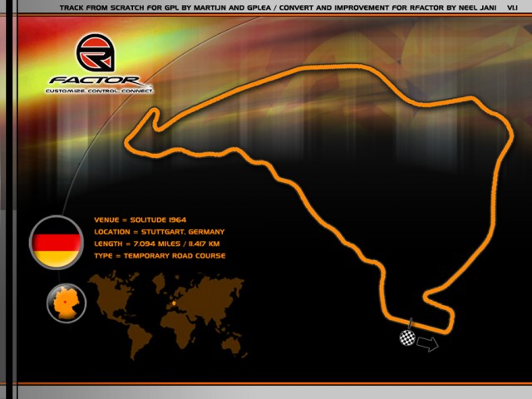This screenshot has width=532, height=399.
Task: Click the Germany country map icon
Action: pos(66,303)
